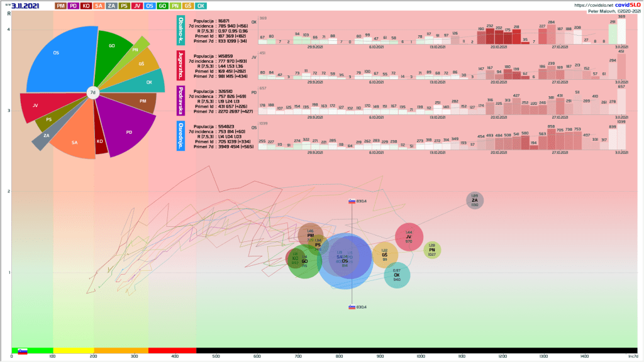This screenshot has height=362, width=644.
Task: Click the ZA gray bubble
Action: pyautogui.click(x=475, y=200)
